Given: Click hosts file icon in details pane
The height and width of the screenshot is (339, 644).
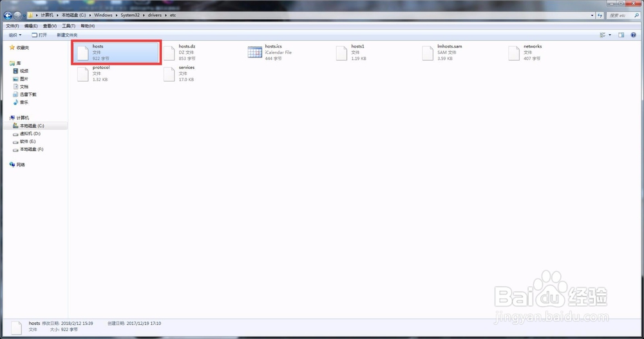Looking at the screenshot, I should pyautogui.click(x=17, y=327).
